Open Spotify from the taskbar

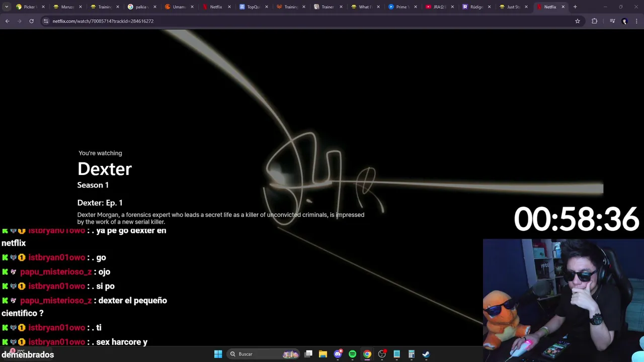click(352, 354)
